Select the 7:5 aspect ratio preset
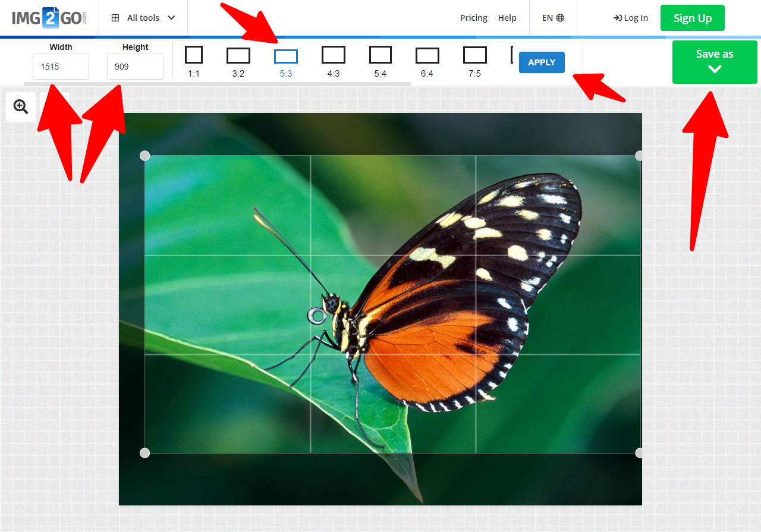The height and width of the screenshot is (532, 761). point(474,55)
